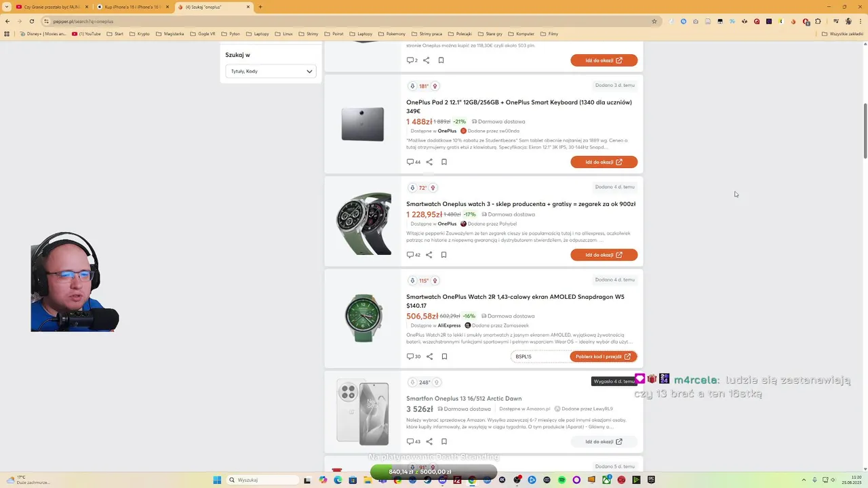Open comments on OnePlus Pad 2 deal
The image size is (868, 488).
pos(413,162)
